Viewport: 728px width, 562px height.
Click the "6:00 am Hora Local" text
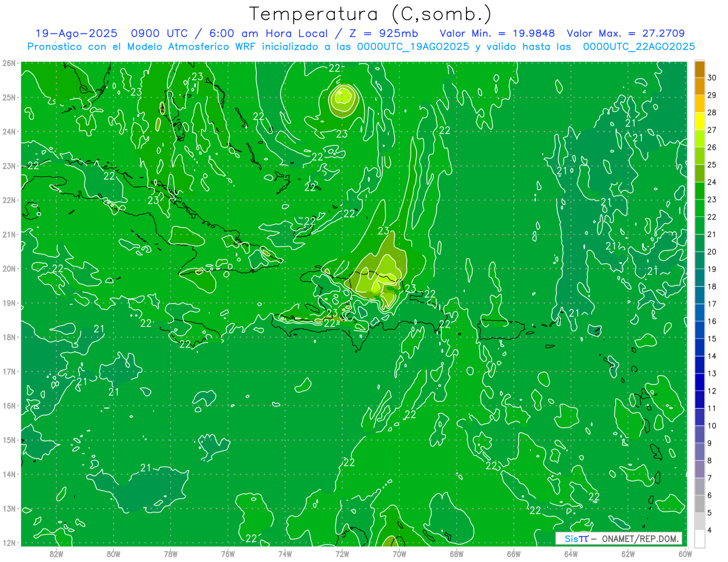point(269,34)
